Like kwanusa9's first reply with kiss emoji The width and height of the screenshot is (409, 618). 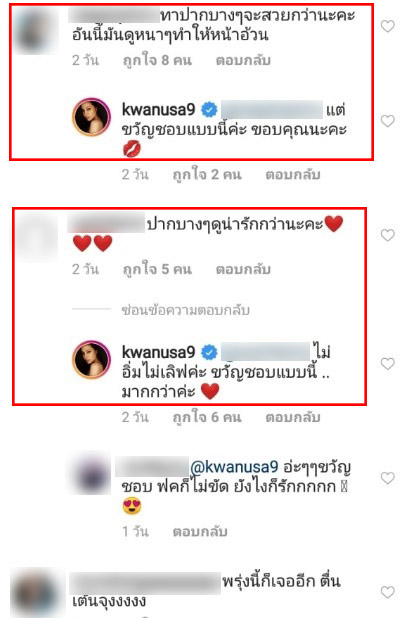pos(388,121)
